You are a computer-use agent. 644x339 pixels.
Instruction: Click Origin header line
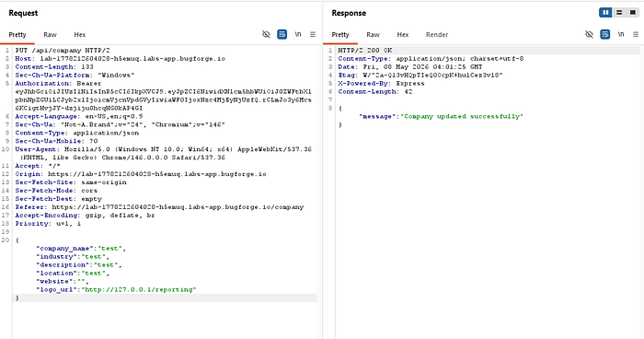pos(141,174)
